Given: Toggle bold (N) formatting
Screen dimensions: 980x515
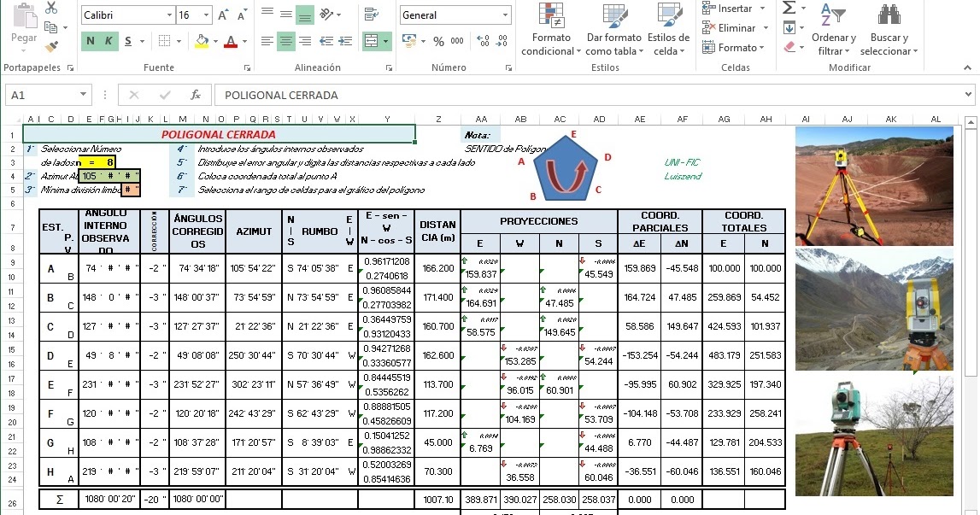Looking at the screenshot, I should [x=91, y=41].
